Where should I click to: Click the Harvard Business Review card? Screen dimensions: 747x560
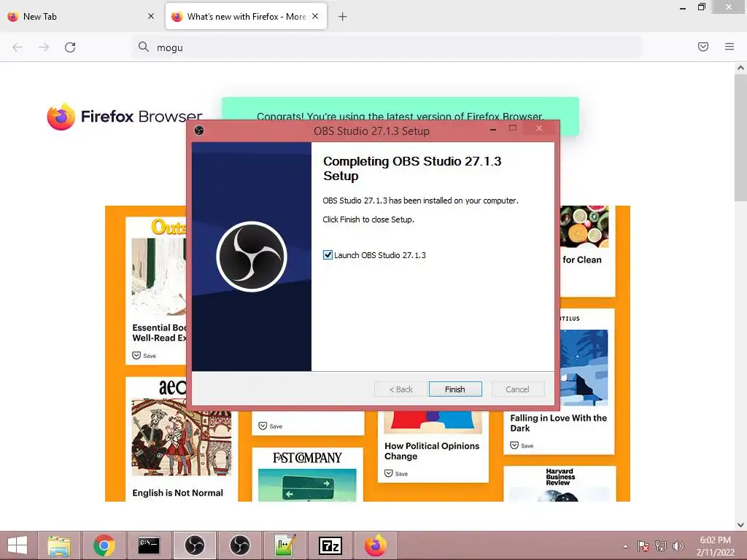pos(560,484)
